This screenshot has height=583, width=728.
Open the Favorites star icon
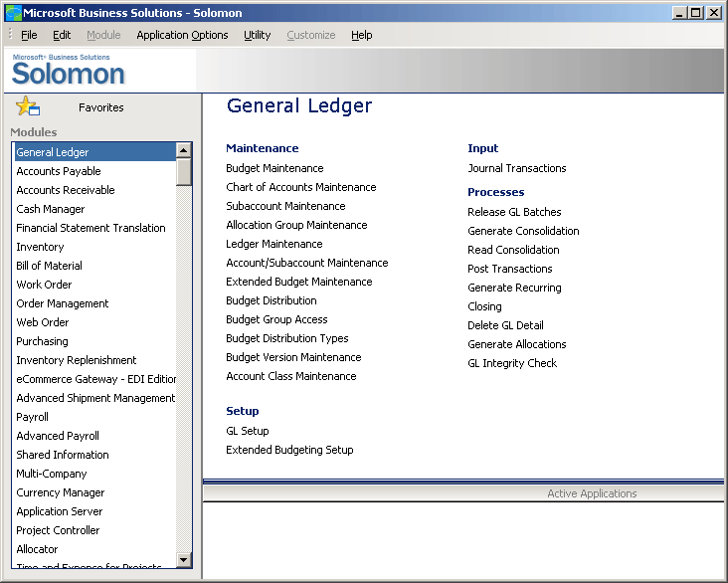pos(28,106)
